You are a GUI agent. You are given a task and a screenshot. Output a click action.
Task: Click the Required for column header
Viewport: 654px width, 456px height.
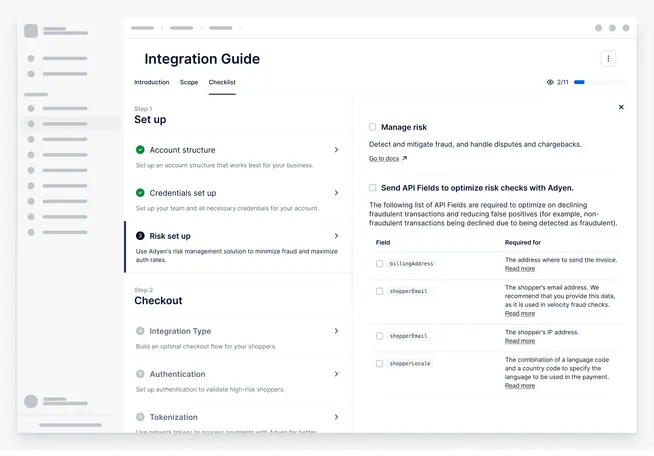tap(523, 242)
